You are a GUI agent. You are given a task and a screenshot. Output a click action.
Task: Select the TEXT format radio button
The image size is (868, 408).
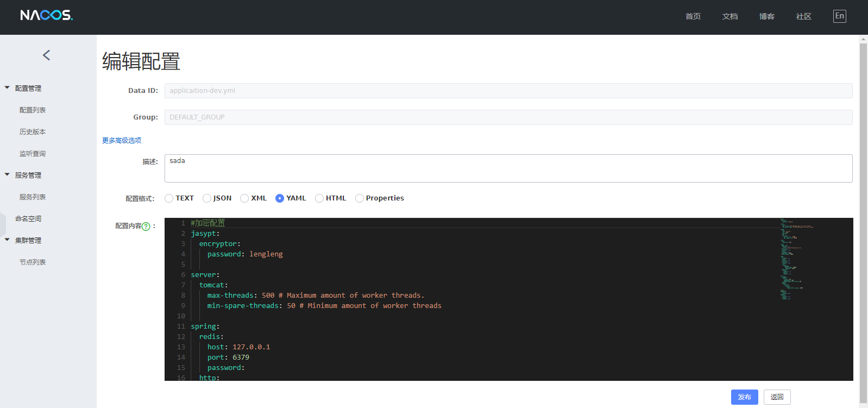(x=169, y=198)
